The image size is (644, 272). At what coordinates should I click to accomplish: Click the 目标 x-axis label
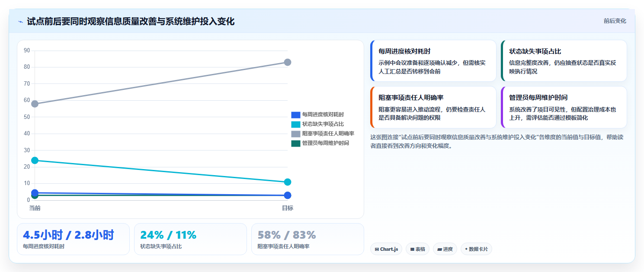288,208
